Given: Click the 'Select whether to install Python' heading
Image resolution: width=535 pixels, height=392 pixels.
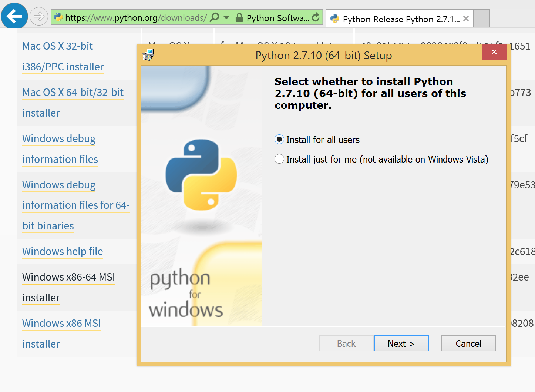Looking at the screenshot, I should (370, 93).
